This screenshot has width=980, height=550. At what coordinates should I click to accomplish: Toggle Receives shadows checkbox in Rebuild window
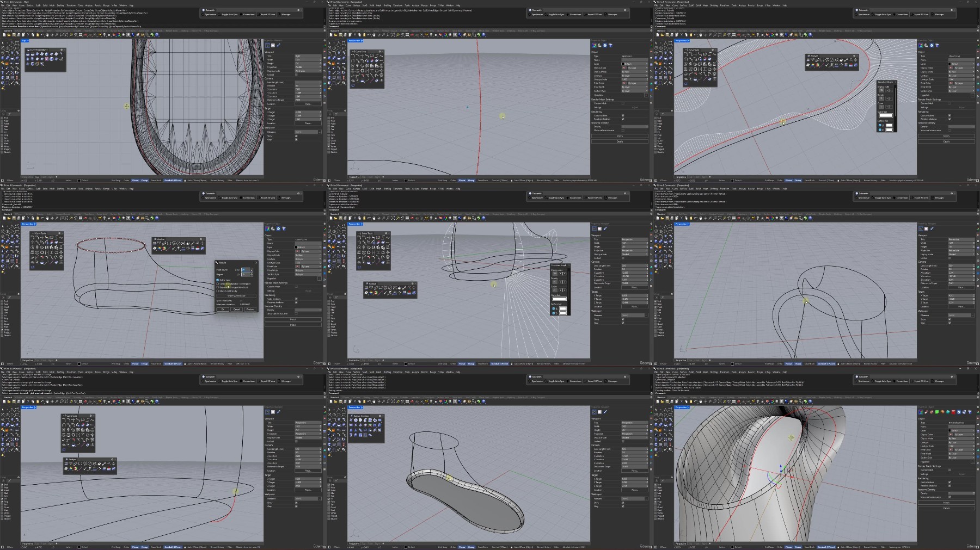296,302
